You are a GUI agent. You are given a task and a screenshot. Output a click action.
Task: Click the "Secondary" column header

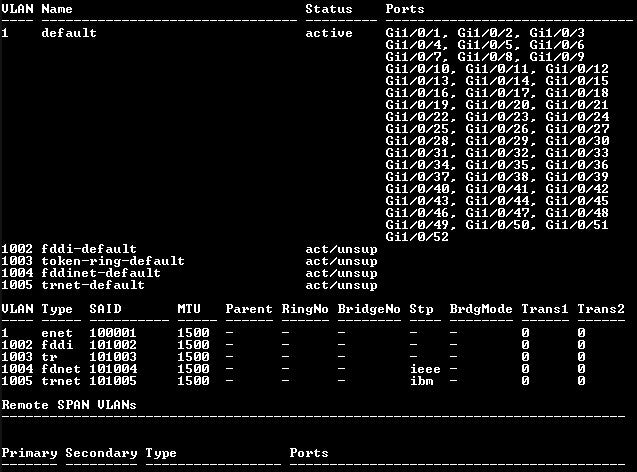[101, 453]
